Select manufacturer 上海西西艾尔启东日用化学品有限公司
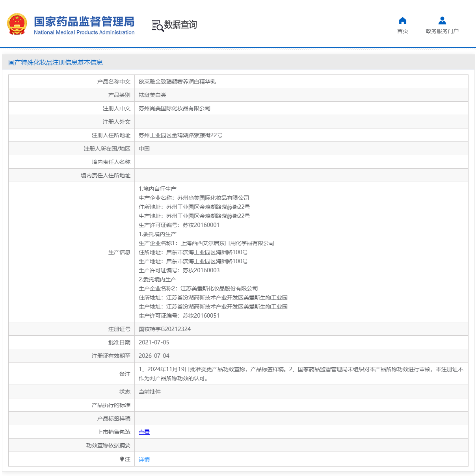This screenshot has width=476, height=476. tap(227, 243)
